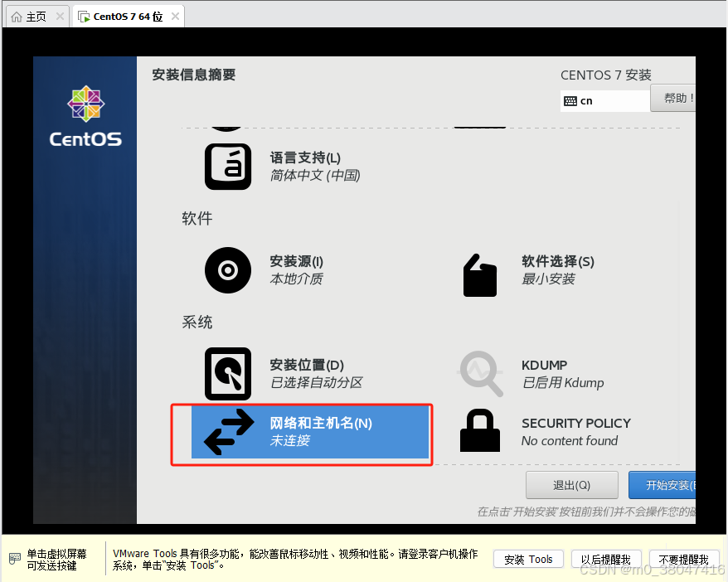This screenshot has width=728, height=582.
Task: Open 安装源(I) option
Action: pyautogui.click(x=297, y=261)
